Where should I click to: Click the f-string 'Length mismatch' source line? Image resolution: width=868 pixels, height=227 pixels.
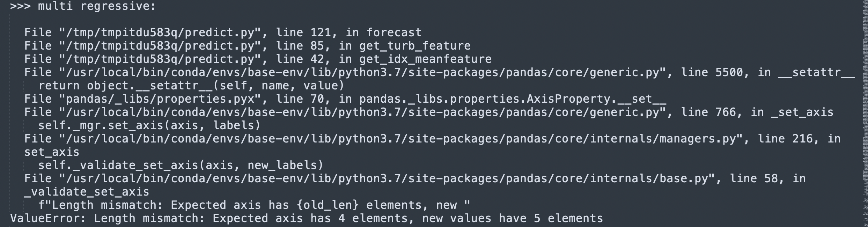pyautogui.click(x=254, y=205)
